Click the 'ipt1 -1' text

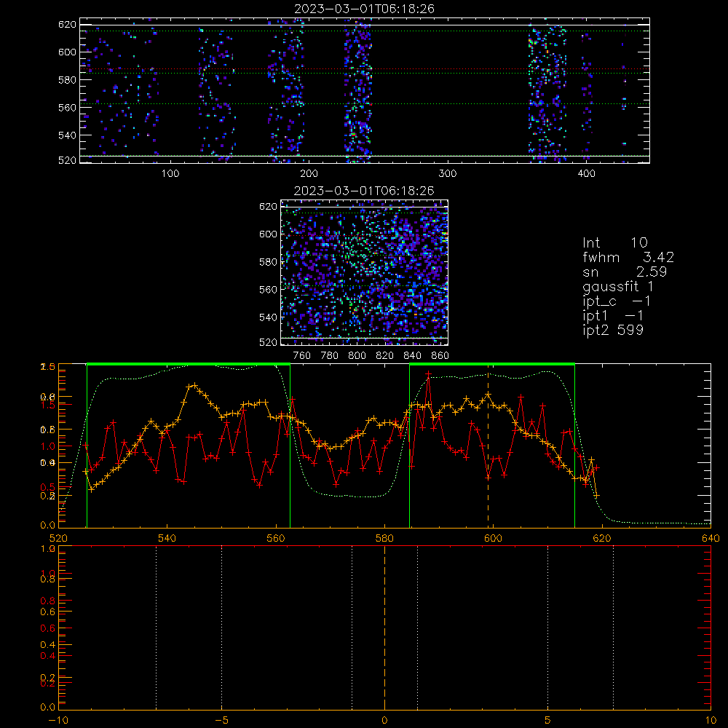tap(613, 316)
